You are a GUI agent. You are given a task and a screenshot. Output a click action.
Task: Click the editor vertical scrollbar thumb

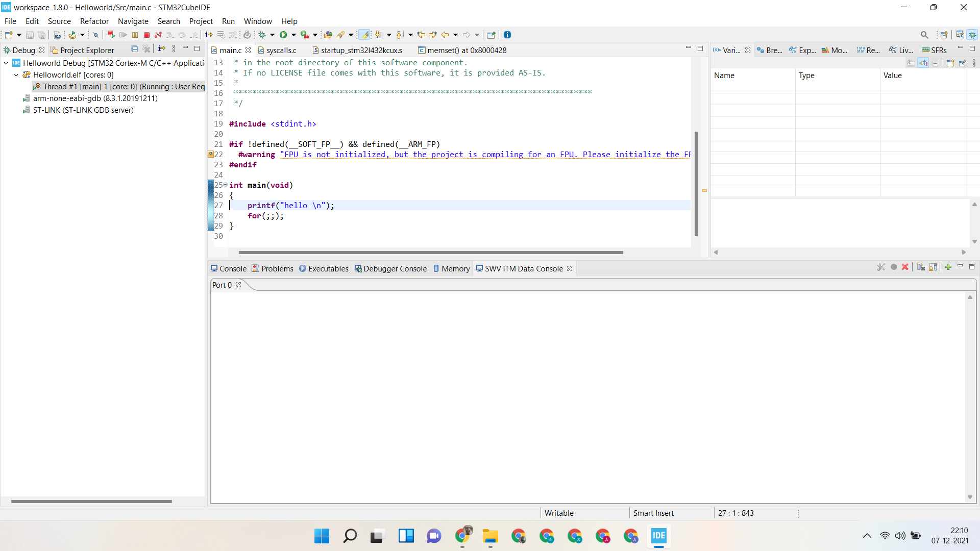[696, 184]
